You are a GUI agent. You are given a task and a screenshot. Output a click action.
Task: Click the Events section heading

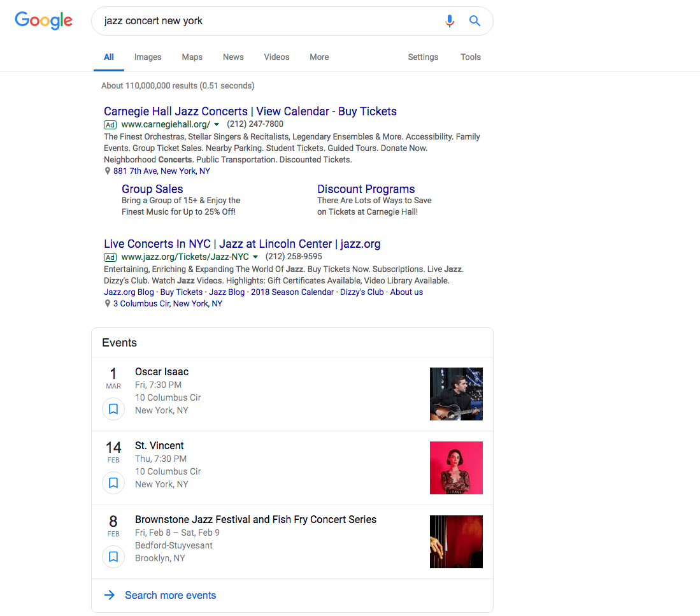pos(119,343)
